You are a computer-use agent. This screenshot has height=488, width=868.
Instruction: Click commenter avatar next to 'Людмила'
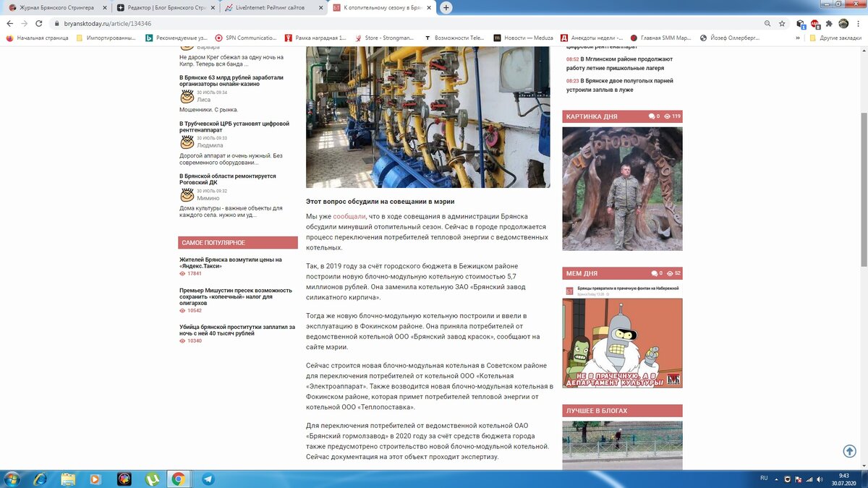click(x=187, y=142)
